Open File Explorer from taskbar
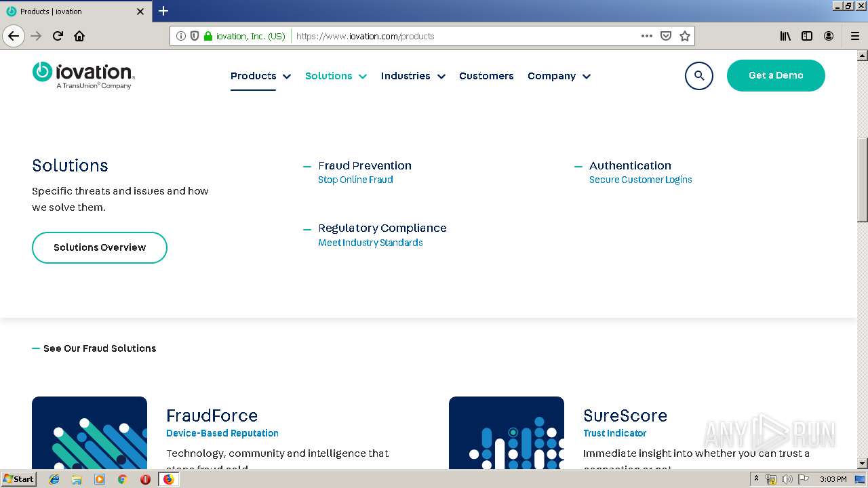 point(77,479)
